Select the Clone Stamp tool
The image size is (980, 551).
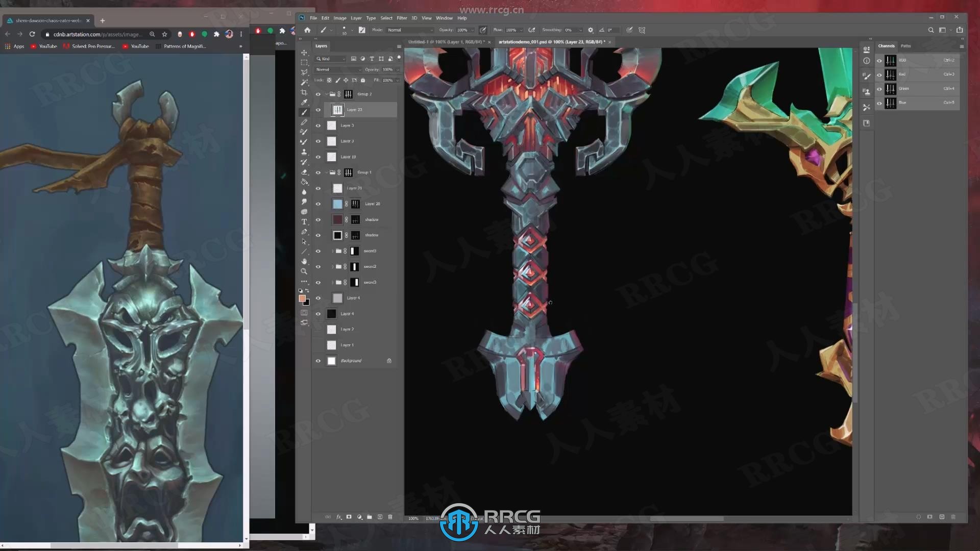point(304,152)
